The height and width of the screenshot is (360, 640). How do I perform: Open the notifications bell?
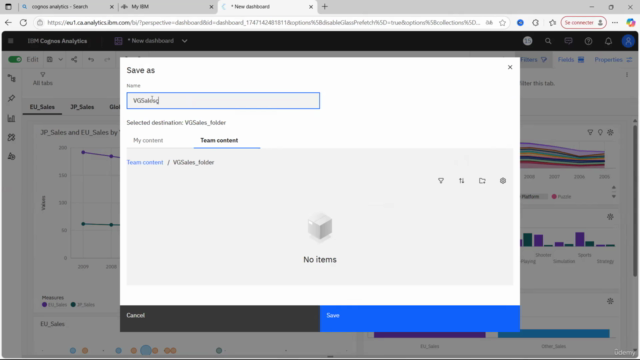[608, 41]
